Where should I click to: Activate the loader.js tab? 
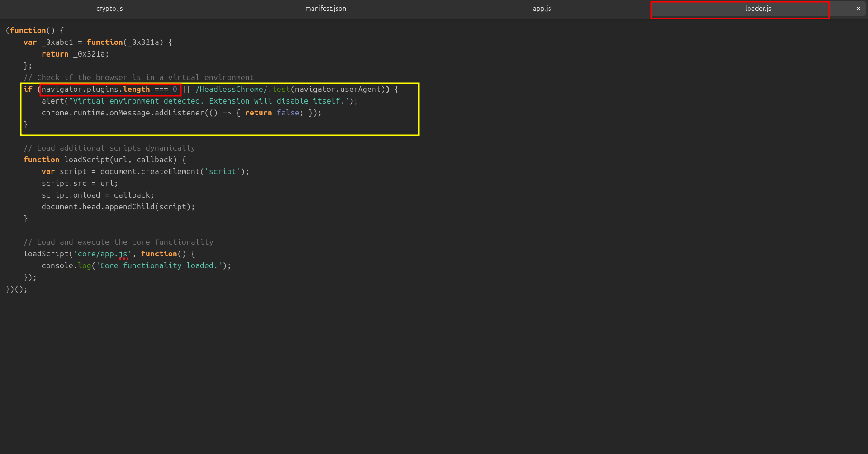758,9
